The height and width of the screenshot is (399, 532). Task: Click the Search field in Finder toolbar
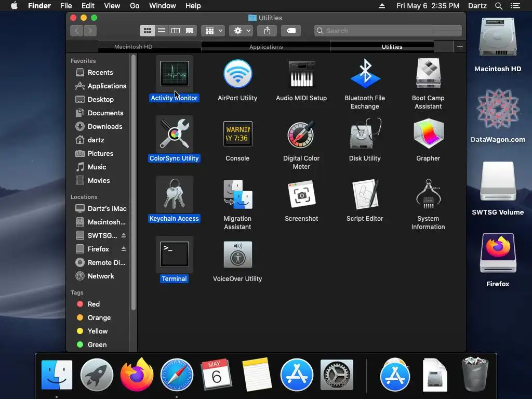click(x=388, y=31)
